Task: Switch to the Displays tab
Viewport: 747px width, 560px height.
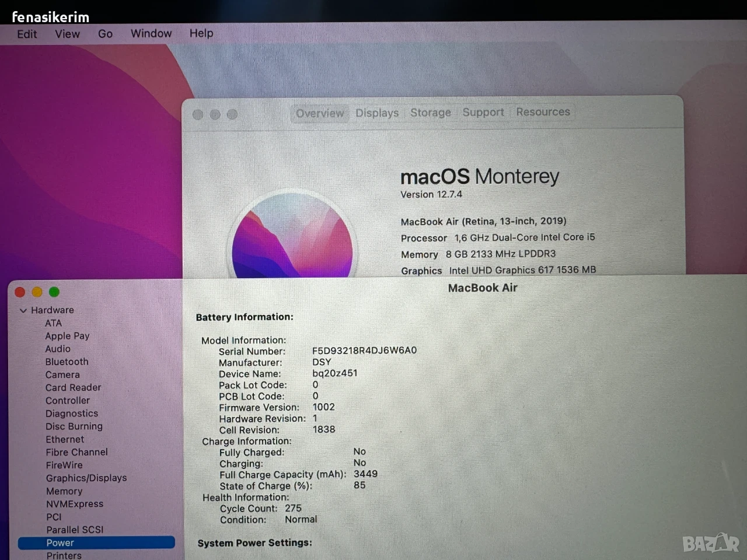Action: tap(377, 113)
